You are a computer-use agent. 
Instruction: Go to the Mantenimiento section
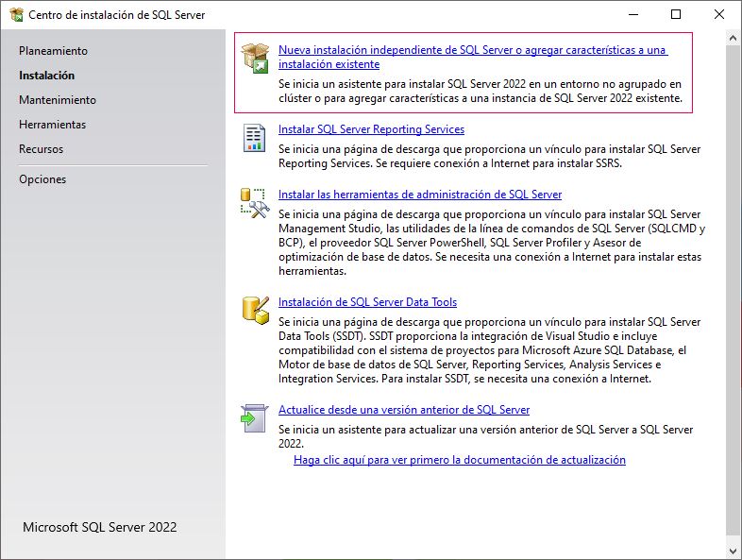click(57, 100)
